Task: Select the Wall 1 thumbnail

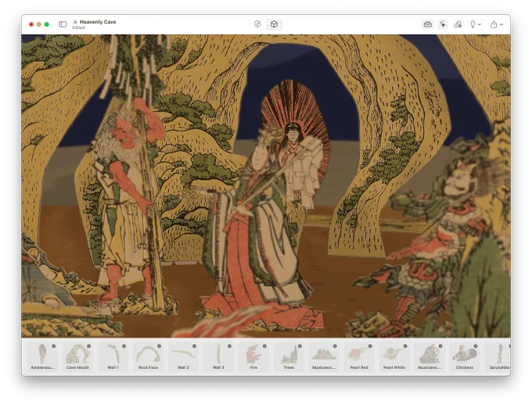Action: [113, 356]
